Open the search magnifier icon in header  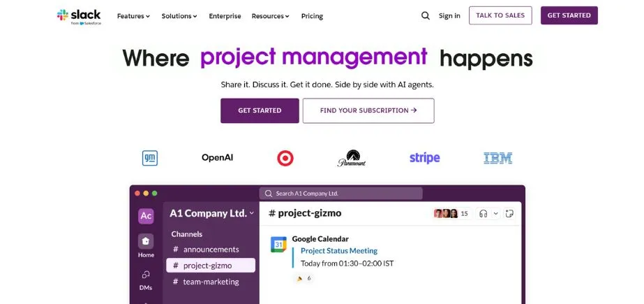point(426,15)
